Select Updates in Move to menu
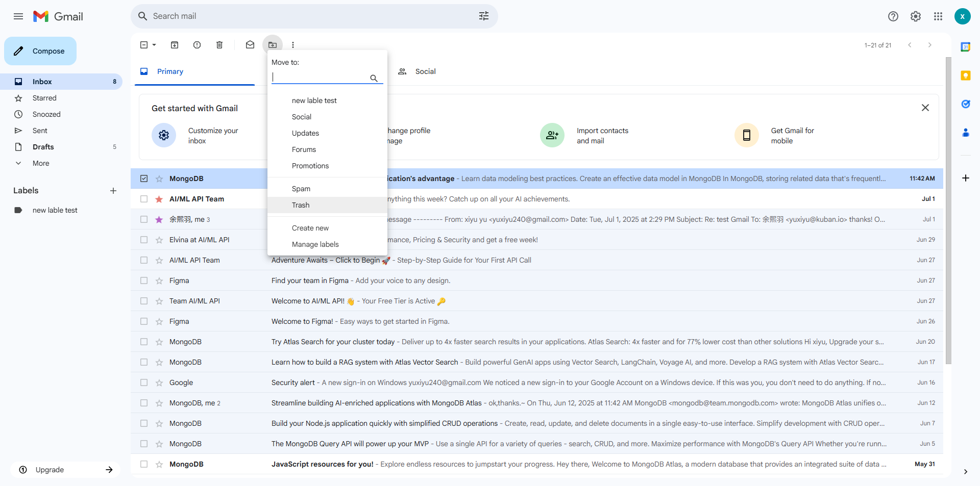980x486 pixels. tap(327, 133)
